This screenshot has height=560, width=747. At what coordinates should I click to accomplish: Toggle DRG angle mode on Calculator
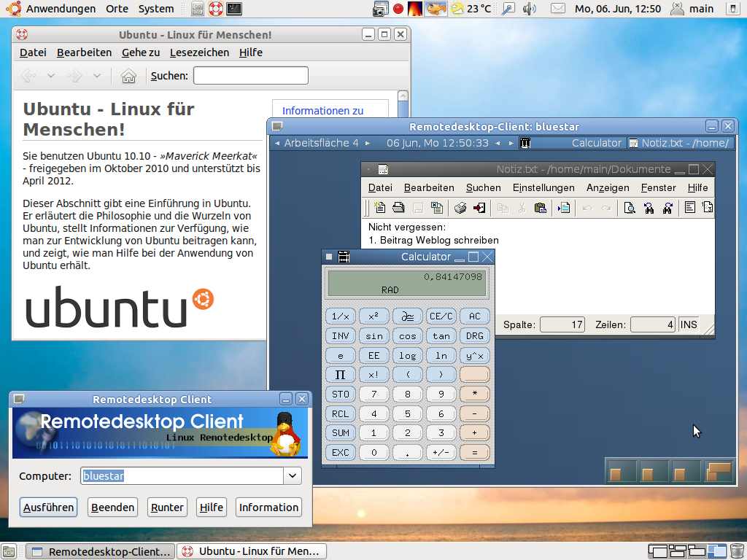point(474,336)
